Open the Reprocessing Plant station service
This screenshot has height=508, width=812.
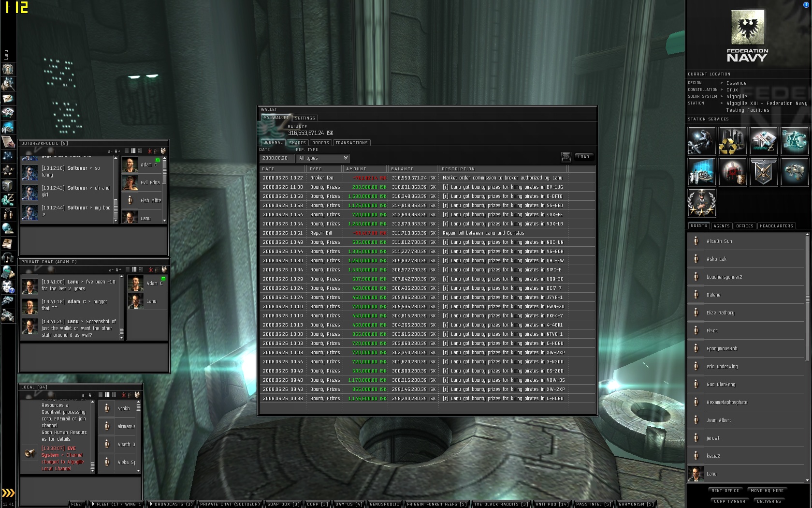[x=733, y=140]
